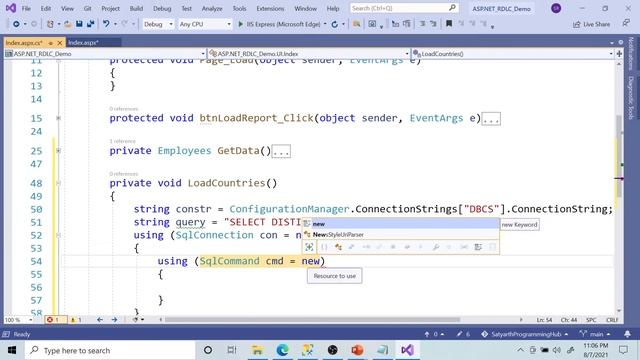Viewport: 640px width, 360px height.
Task: Open the Edit menu
Action: click(x=46, y=8)
